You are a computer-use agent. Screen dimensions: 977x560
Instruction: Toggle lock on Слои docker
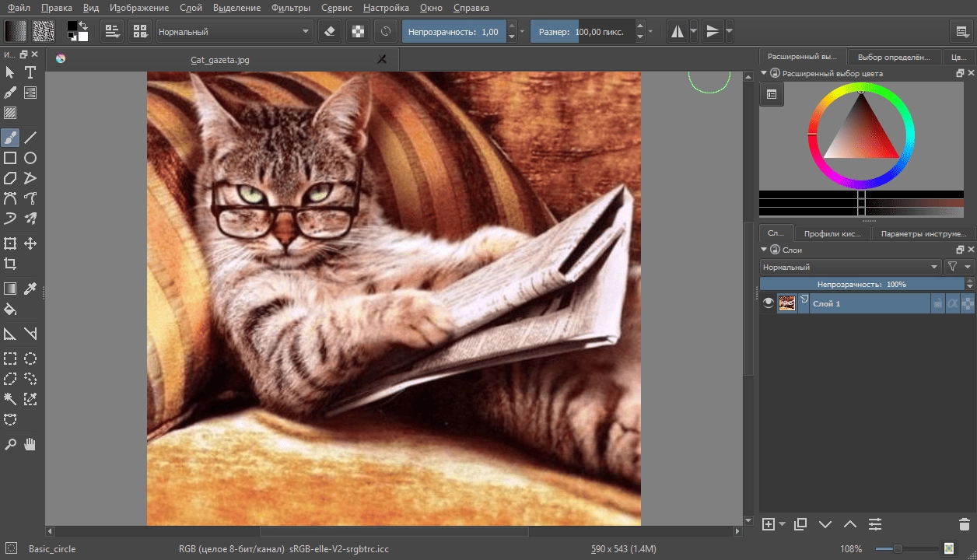tap(775, 250)
